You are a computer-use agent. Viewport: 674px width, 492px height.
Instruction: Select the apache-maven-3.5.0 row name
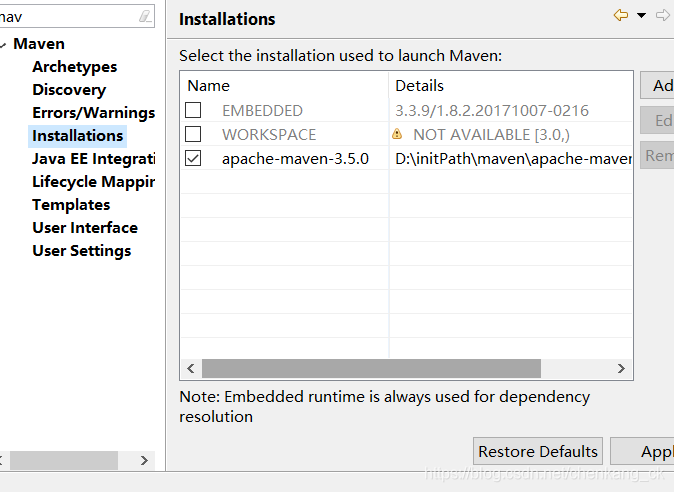coord(295,159)
